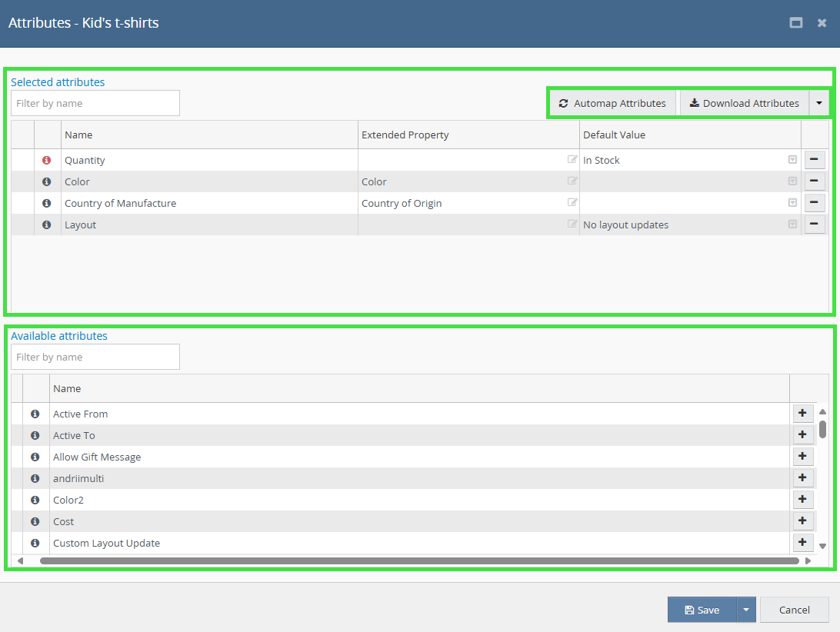Screen dimensions: 840x632
Task: Sort selected attributes by Name column header
Action: click(x=78, y=135)
